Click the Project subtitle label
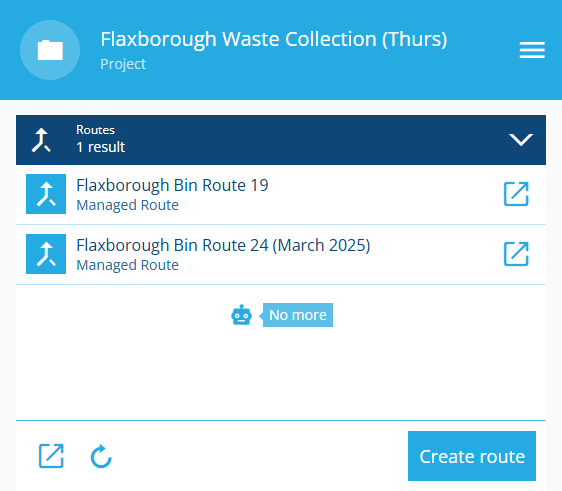Viewport: 562px width, 491px height. point(123,64)
